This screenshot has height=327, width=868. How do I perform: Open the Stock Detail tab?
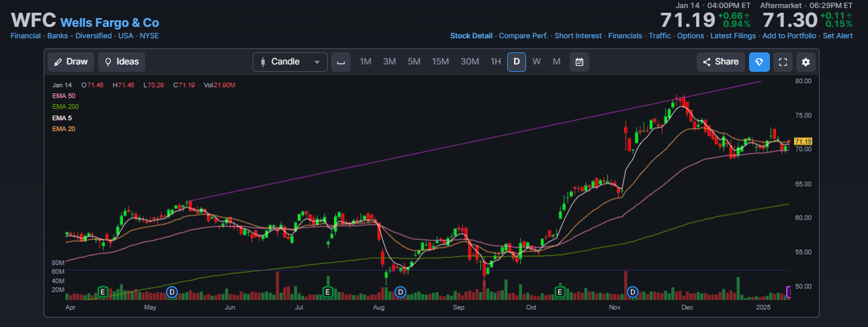pyautogui.click(x=471, y=36)
